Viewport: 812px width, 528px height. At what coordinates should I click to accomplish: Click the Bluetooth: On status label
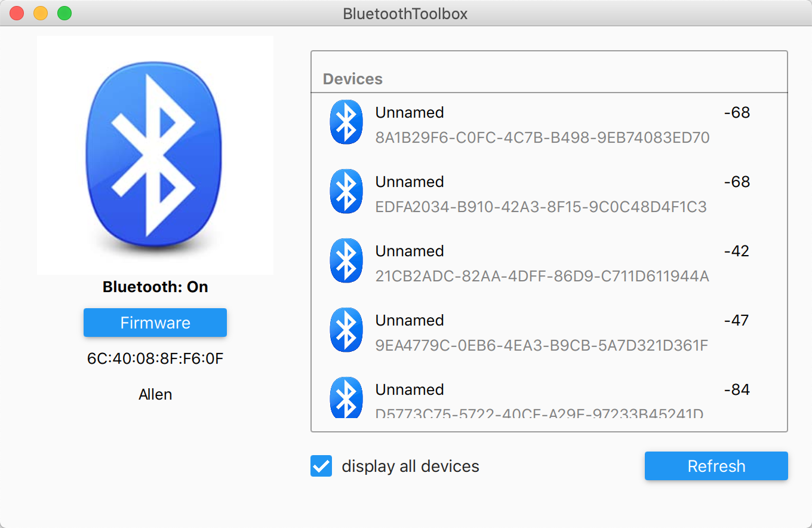pyautogui.click(x=155, y=287)
